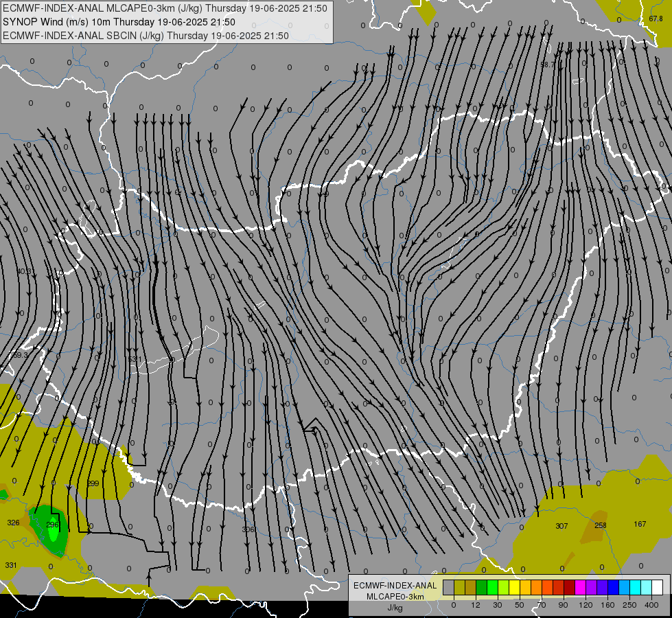
Task: Select the yellow legend color box
Action: tap(514, 587)
